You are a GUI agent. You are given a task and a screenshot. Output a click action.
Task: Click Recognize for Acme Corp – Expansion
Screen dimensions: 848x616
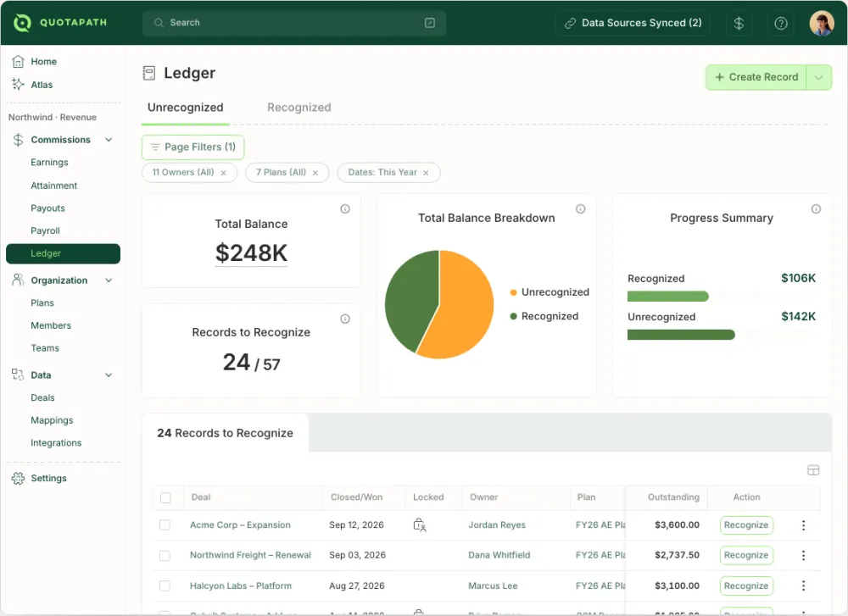(746, 525)
